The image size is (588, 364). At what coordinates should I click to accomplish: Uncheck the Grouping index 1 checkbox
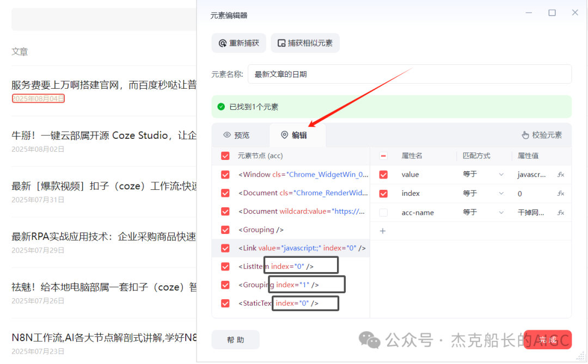[225, 285]
